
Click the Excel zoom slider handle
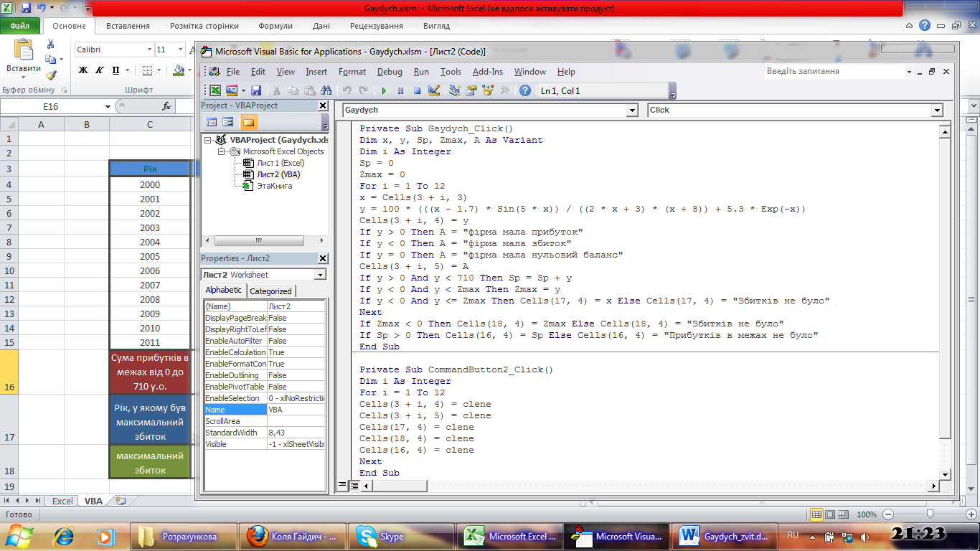coord(930,514)
